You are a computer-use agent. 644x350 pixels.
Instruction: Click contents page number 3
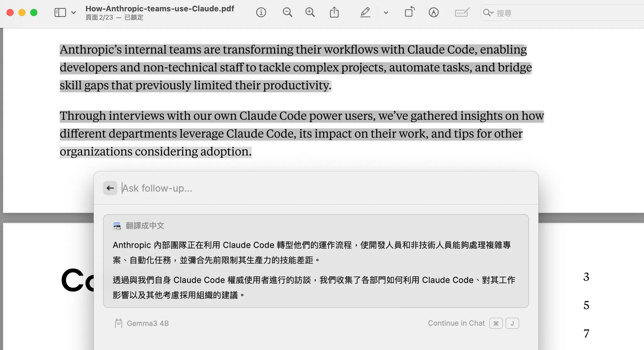coord(586,277)
